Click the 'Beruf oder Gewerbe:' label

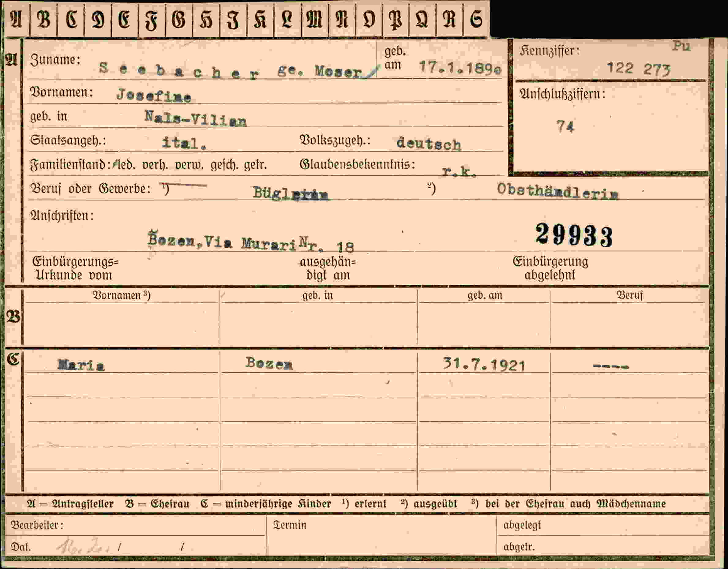click(90, 189)
